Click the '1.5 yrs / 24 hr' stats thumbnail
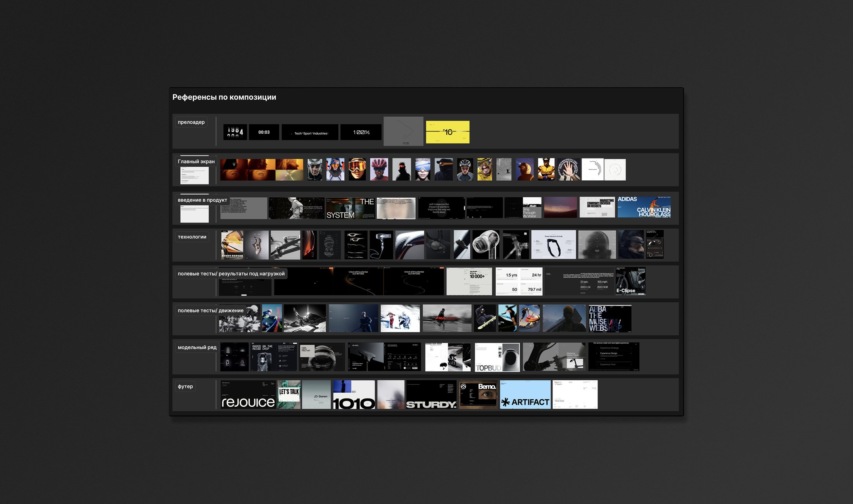This screenshot has height=504, width=853. pyautogui.click(x=519, y=281)
